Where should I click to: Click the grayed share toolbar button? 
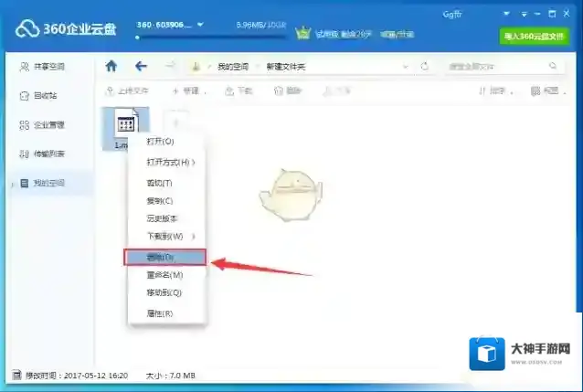pyautogui.click(x=336, y=90)
